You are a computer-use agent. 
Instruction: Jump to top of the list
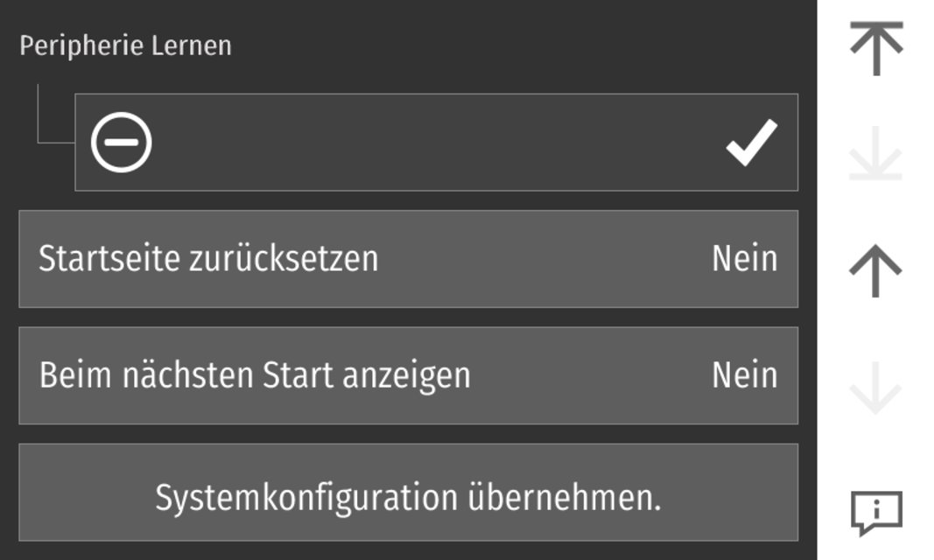coord(875,48)
